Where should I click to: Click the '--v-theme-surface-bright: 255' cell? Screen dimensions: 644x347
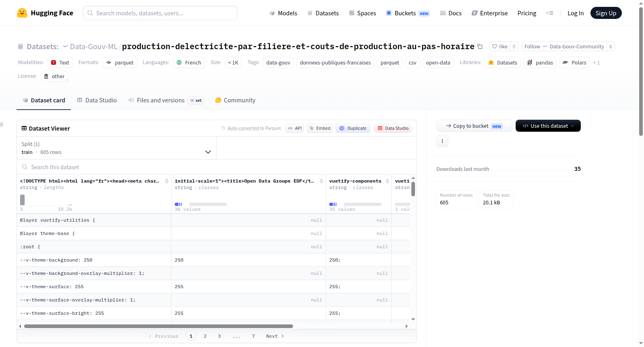94,313
